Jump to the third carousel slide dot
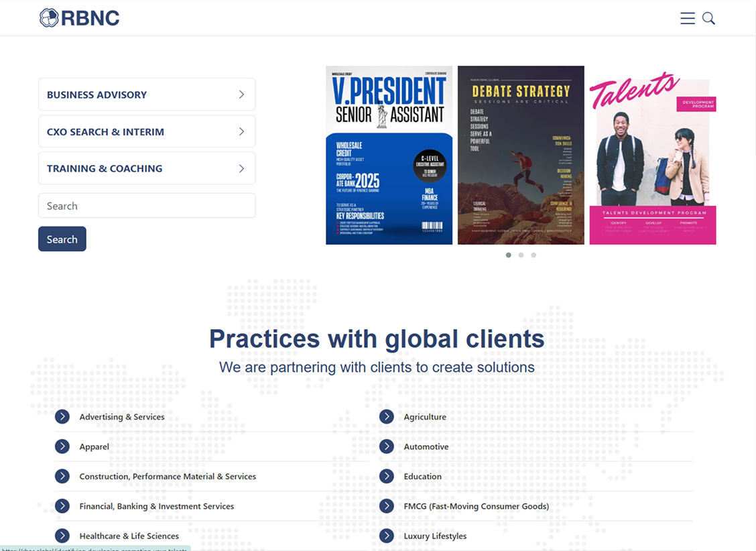Image resolution: width=756 pixels, height=551 pixels. tap(533, 255)
